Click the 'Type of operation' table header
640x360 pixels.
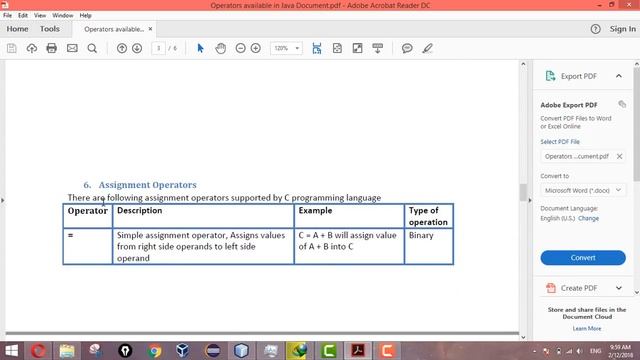click(x=428, y=216)
